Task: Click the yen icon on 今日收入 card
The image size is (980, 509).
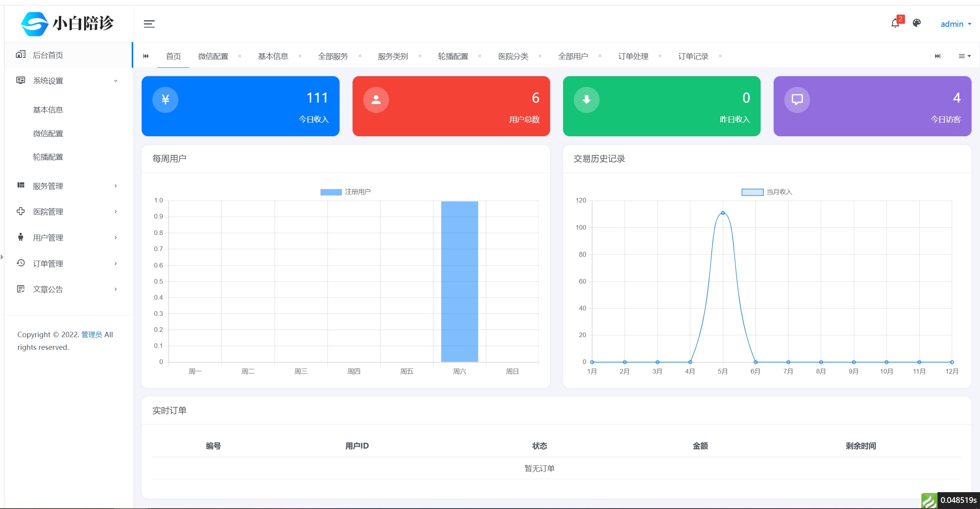Action: (165, 100)
